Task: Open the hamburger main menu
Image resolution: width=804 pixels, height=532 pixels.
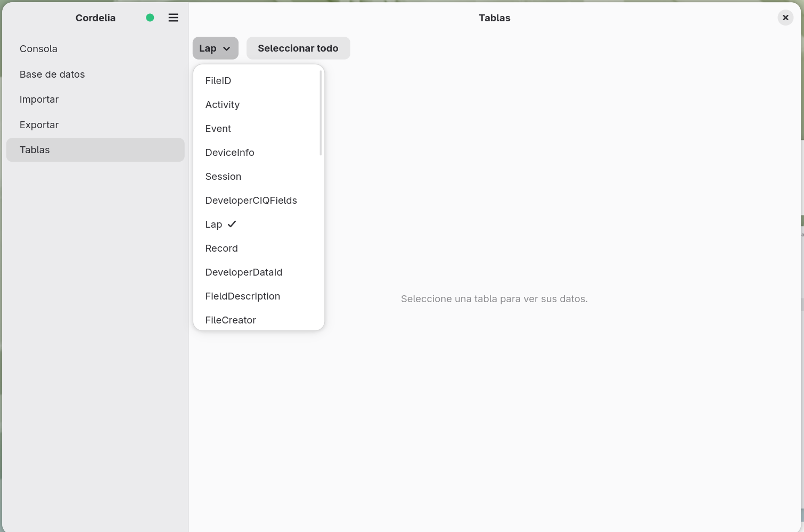Action: [x=173, y=18]
